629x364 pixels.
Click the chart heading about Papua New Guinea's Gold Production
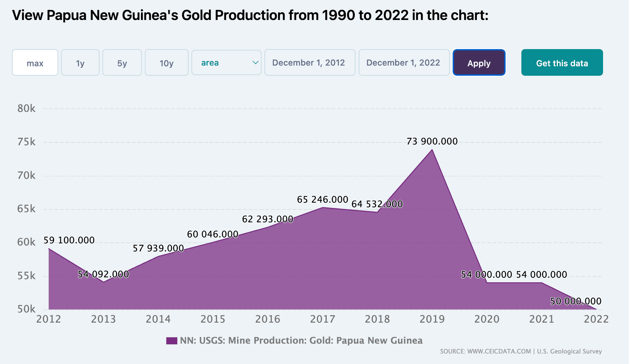coord(250,15)
